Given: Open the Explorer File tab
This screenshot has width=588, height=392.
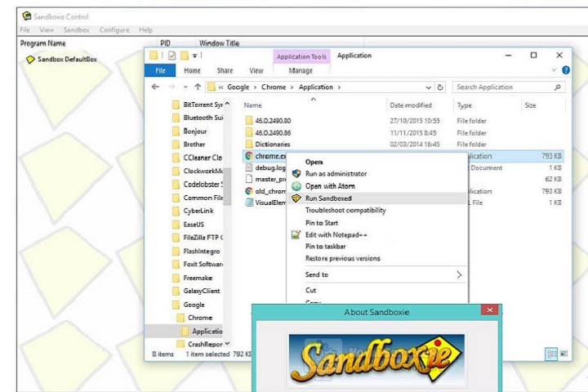Looking at the screenshot, I should tap(160, 70).
